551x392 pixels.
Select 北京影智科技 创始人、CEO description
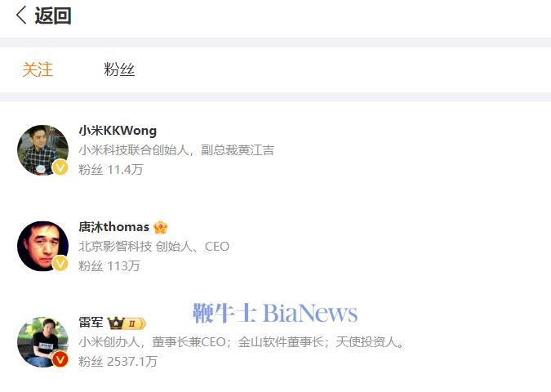point(154,246)
